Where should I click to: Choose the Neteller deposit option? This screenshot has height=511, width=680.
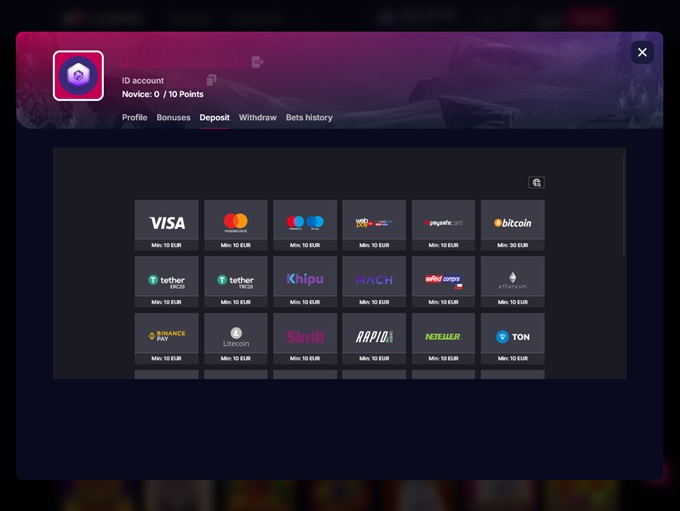coord(443,337)
